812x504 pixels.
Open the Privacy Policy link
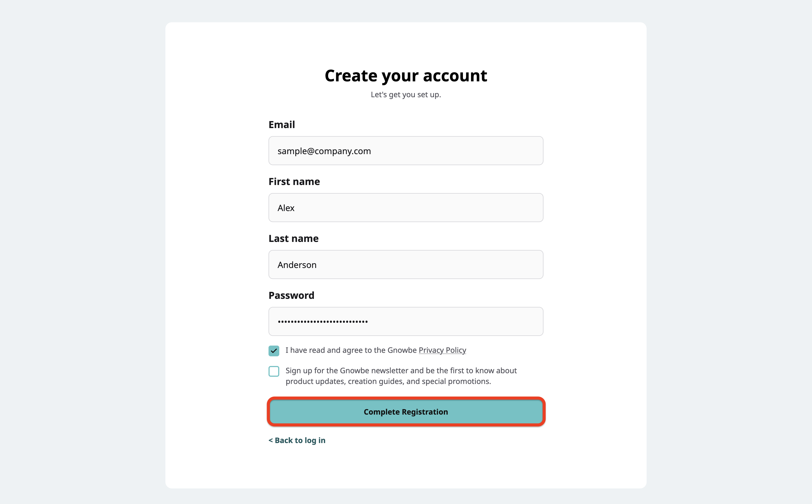click(x=442, y=350)
